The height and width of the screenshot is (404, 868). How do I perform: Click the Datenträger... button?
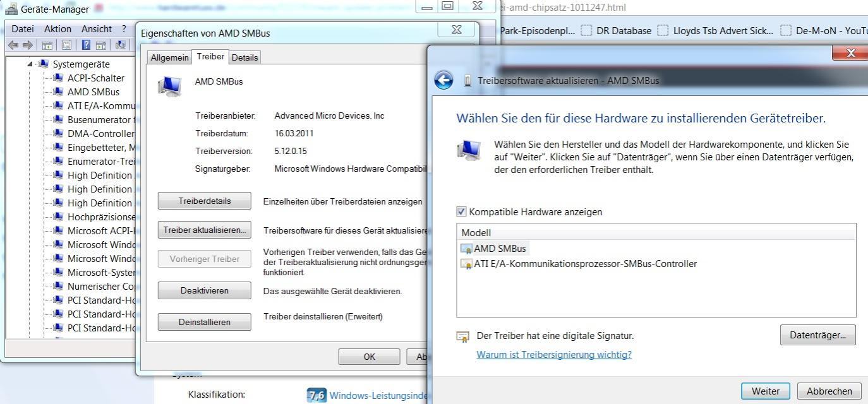817,335
